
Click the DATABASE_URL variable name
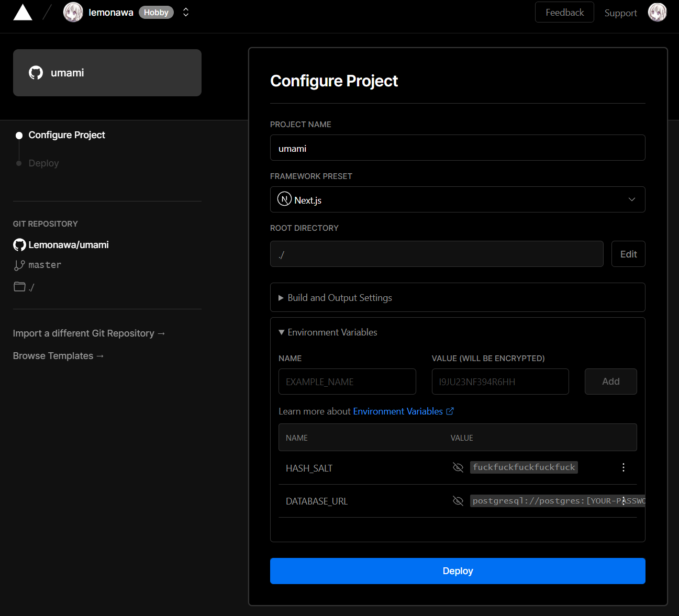click(x=317, y=501)
